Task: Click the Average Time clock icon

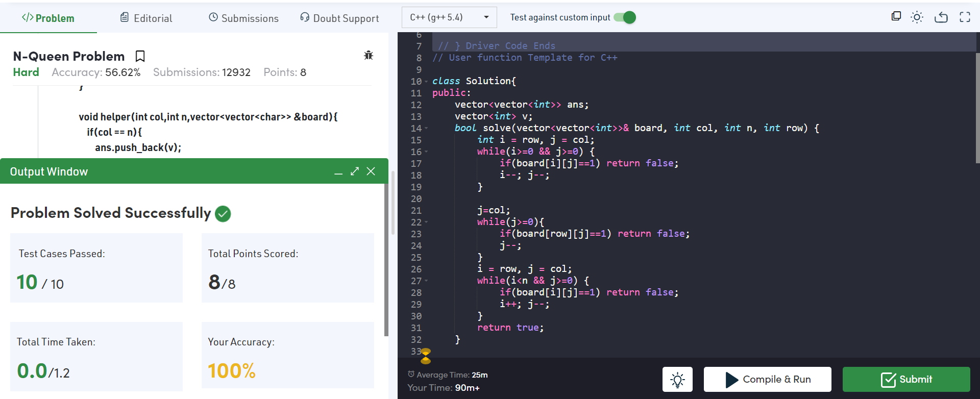Action: pos(411,375)
